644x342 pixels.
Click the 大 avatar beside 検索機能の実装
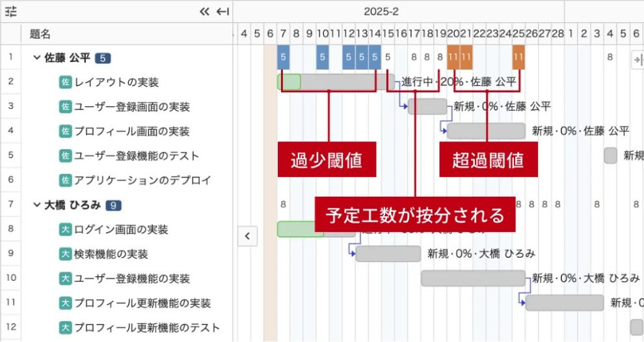[x=65, y=253]
